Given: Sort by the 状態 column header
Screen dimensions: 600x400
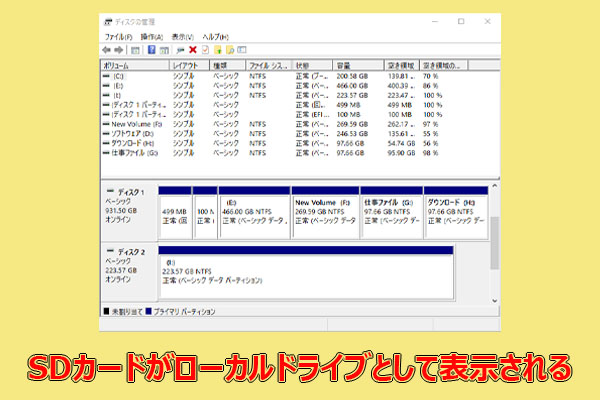Looking at the screenshot, I should point(312,65).
